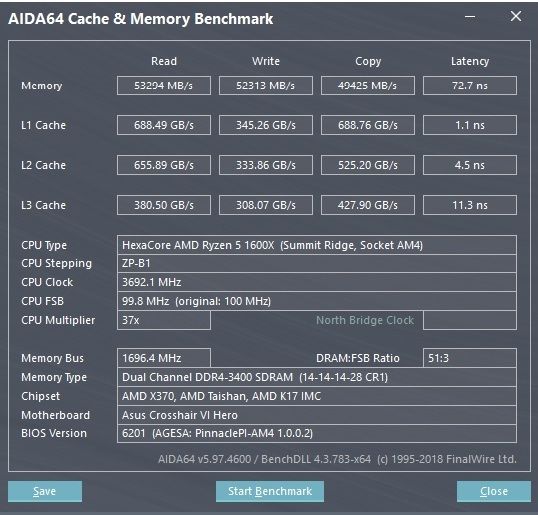Click the Memory row label
This screenshot has height=515, width=538.
pos(42,86)
